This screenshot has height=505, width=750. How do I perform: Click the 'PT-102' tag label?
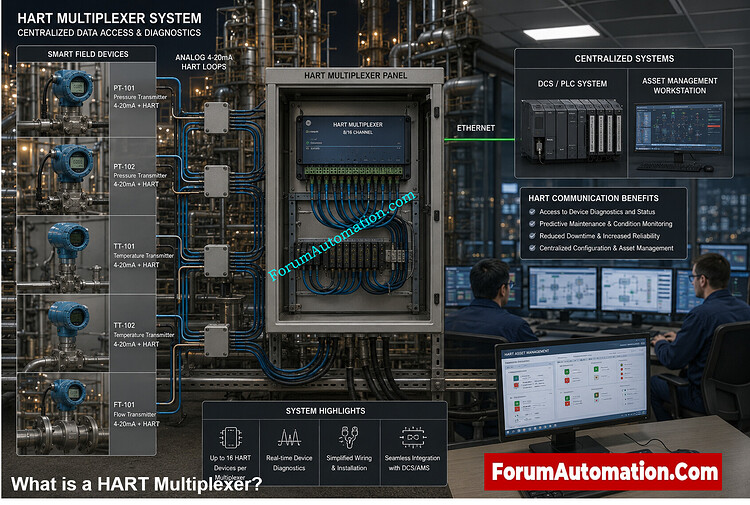point(124,166)
